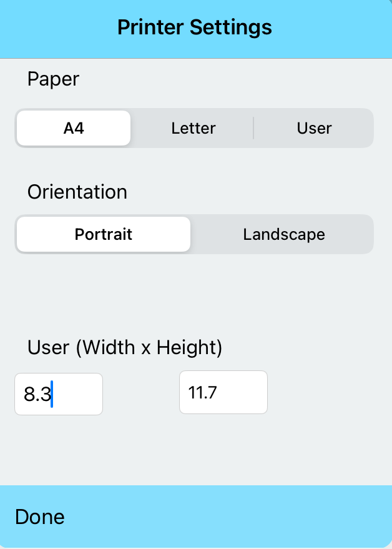
Task: Focus the first User dimension field
Action: pos(58,394)
